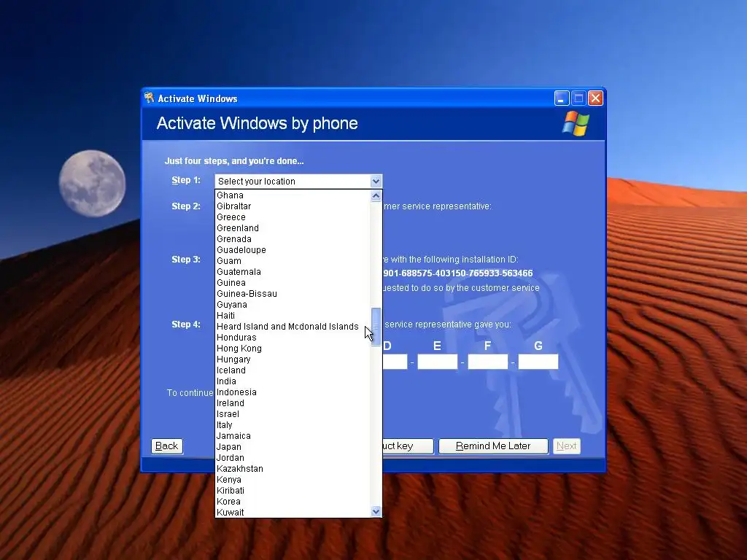Select Italy as the location
Screen dimensions: 747x560
(293, 425)
